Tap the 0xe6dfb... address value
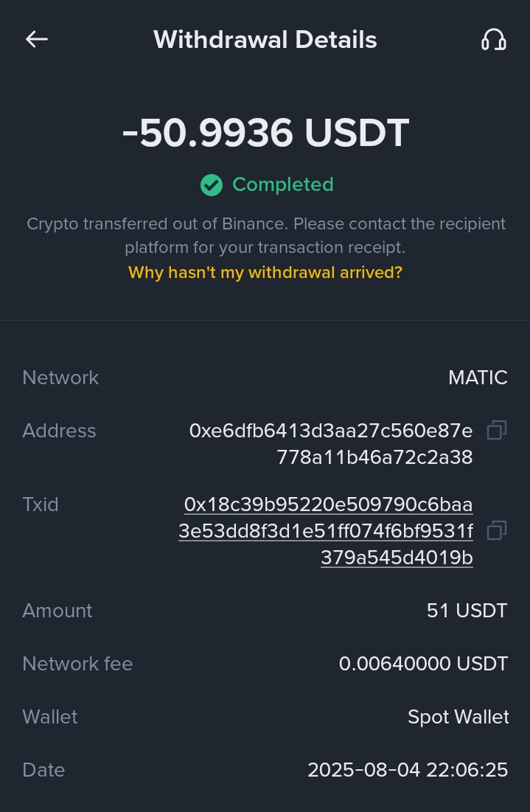Image resolution: width=530 pixels, height=812 pixels. 331,444
